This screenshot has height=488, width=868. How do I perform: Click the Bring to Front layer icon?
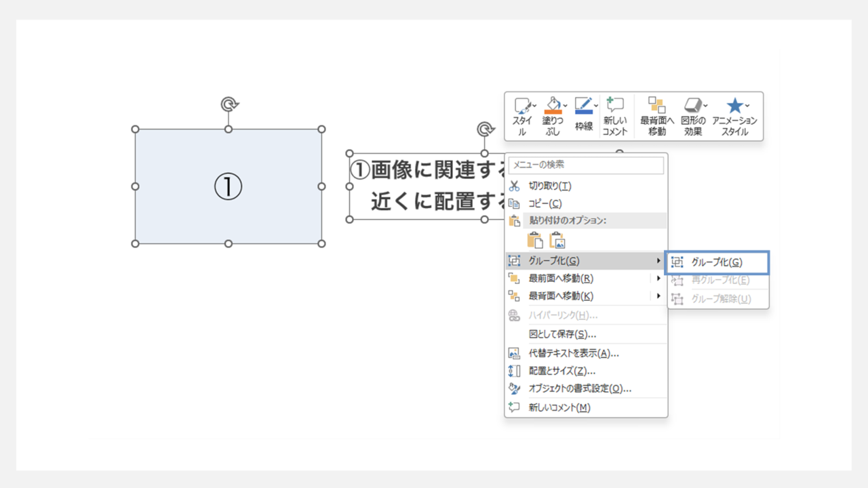514,278
